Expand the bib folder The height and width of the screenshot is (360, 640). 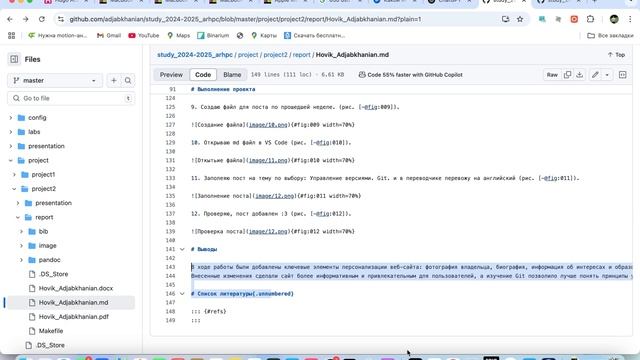pos(22,231)
